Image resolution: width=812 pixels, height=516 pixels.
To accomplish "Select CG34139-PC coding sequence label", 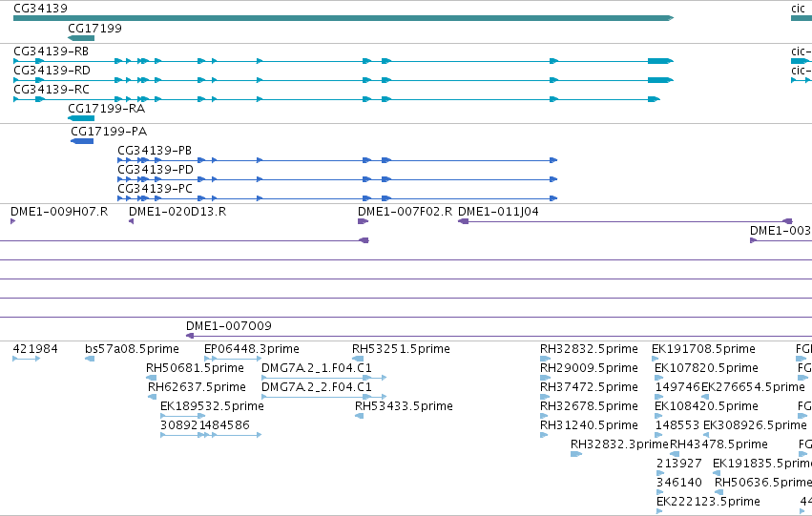I will [x=155, y=189].
